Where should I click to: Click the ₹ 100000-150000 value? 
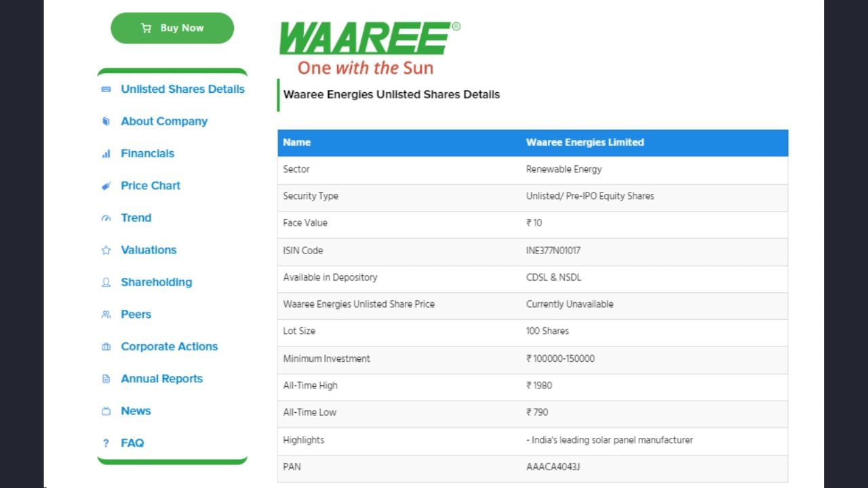point(560,359)
